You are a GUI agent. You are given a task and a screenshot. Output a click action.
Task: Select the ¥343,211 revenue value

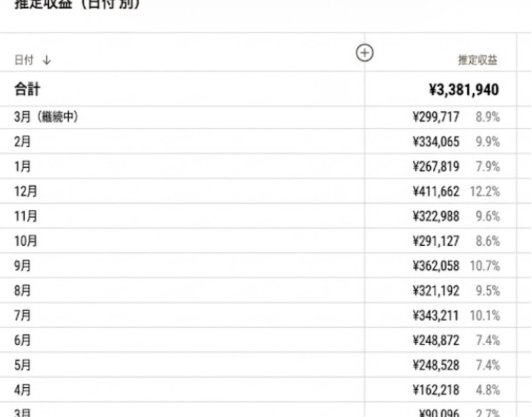point(436,316)
